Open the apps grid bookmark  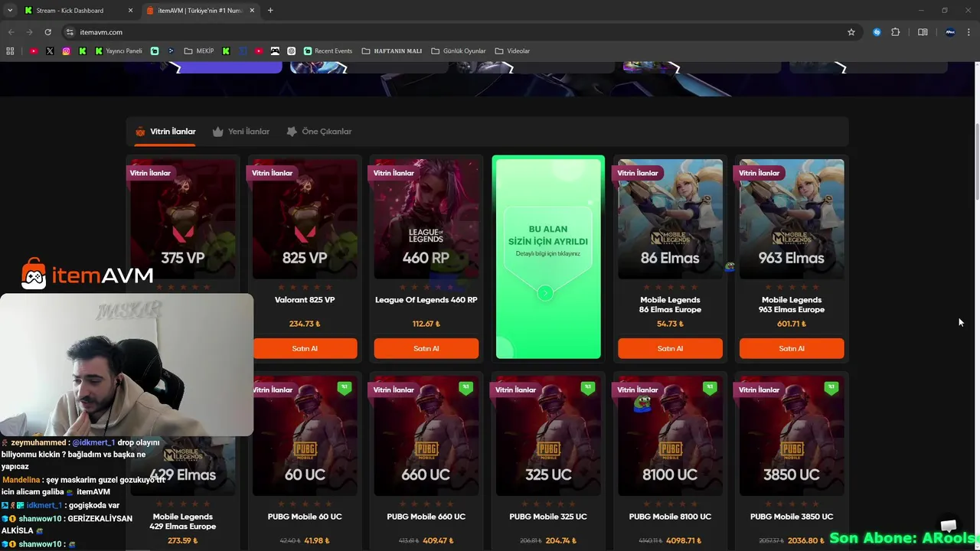pos(10,51)
